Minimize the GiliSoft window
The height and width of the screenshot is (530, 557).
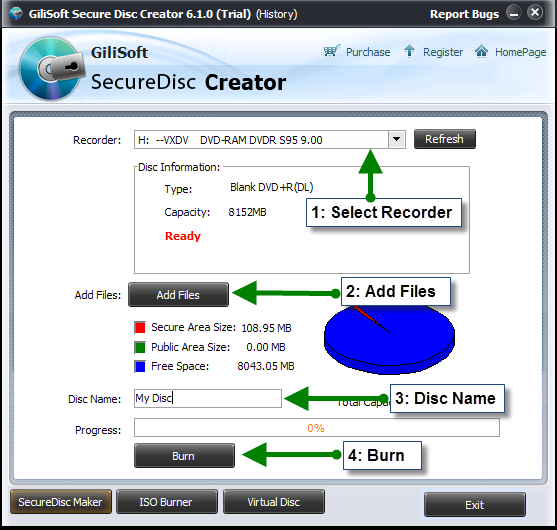click(x=514, y=13)
